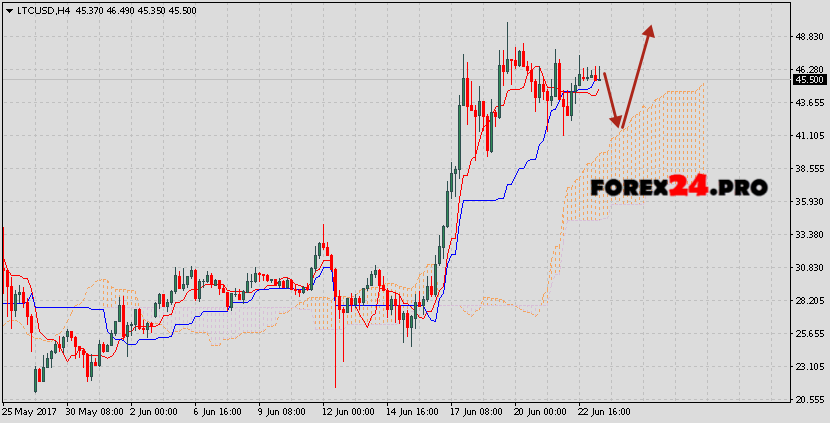The width and height of the screenshot is (830, 423).
Task: Click the 28.205 price axis label
Action: 808,300
